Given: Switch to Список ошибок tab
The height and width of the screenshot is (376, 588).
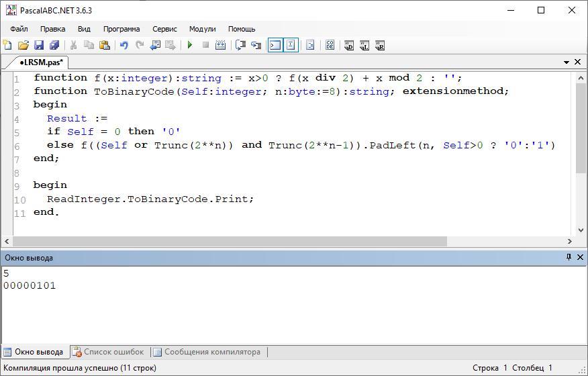Looking at the screenshot, I should 108,352.
